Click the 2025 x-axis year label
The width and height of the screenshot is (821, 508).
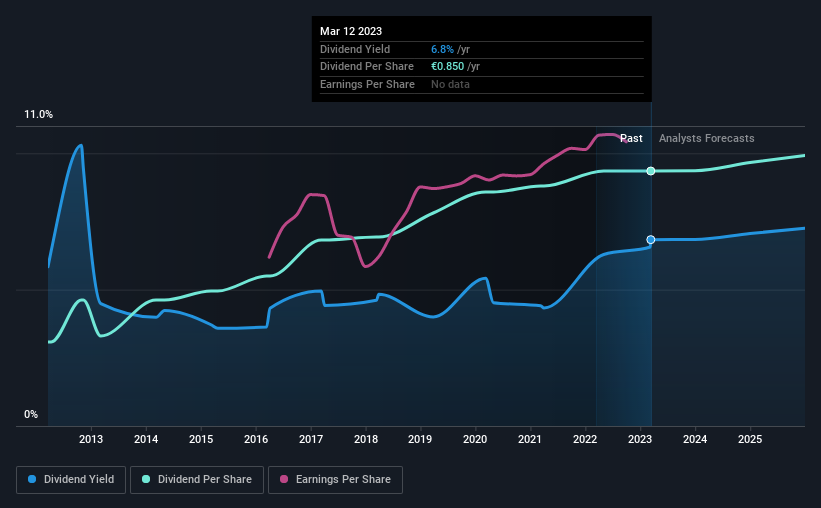tap(750, 439)
